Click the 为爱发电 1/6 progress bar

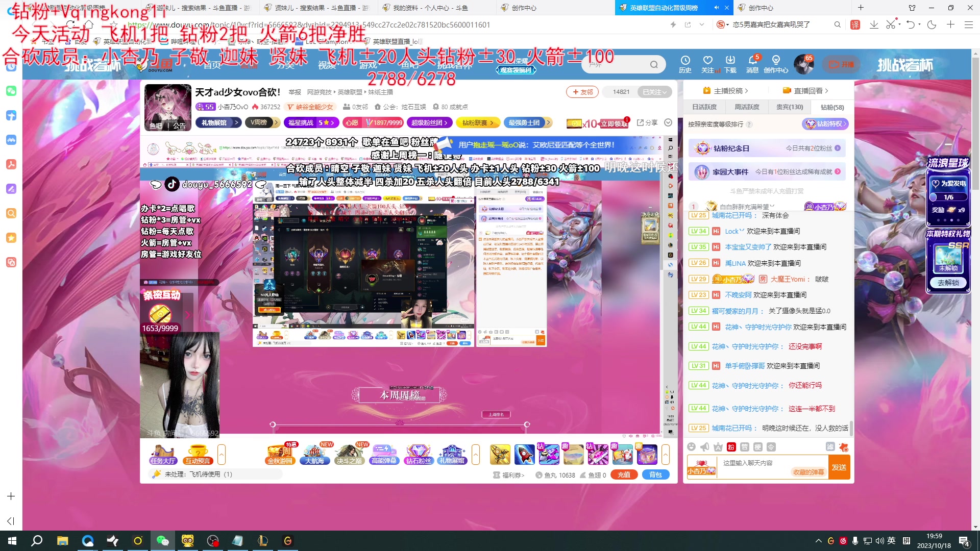(x=948, y=197)
